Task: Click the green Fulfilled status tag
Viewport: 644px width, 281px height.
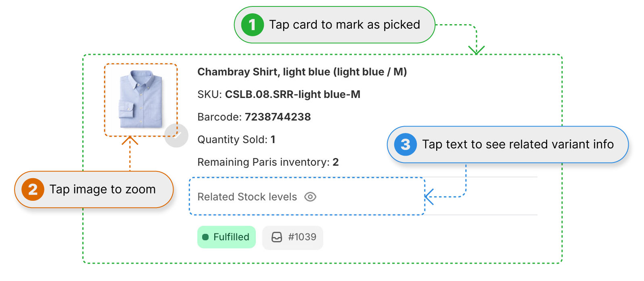Action: point(226,237)
